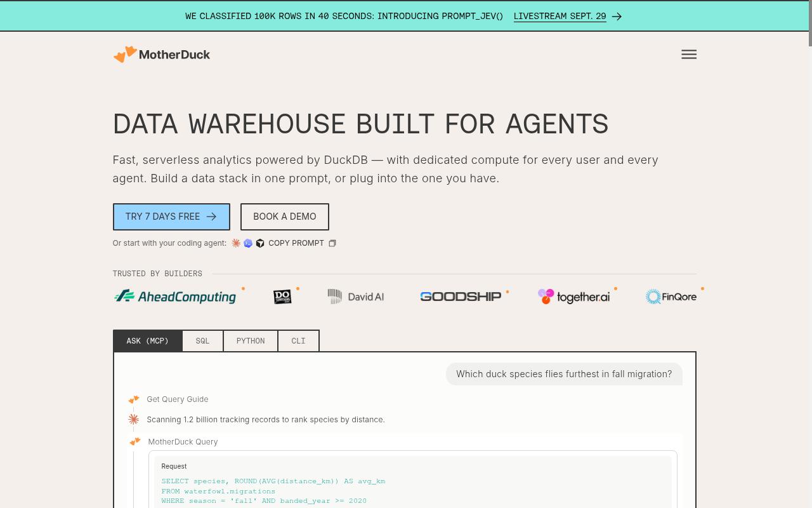
Task: Click the AheadComputing logo
Action: [175, 297]
